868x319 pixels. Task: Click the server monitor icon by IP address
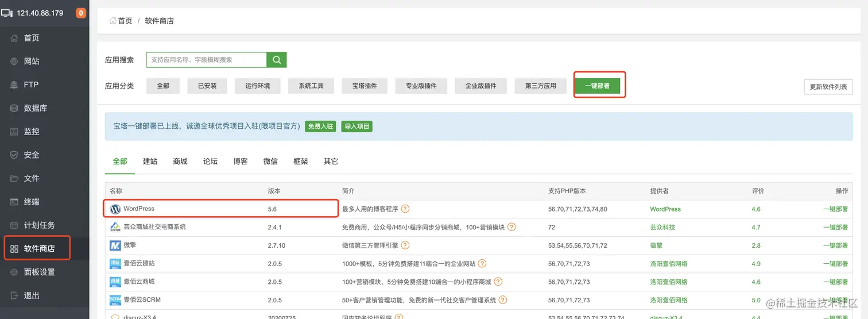click(x=6, y=13)
